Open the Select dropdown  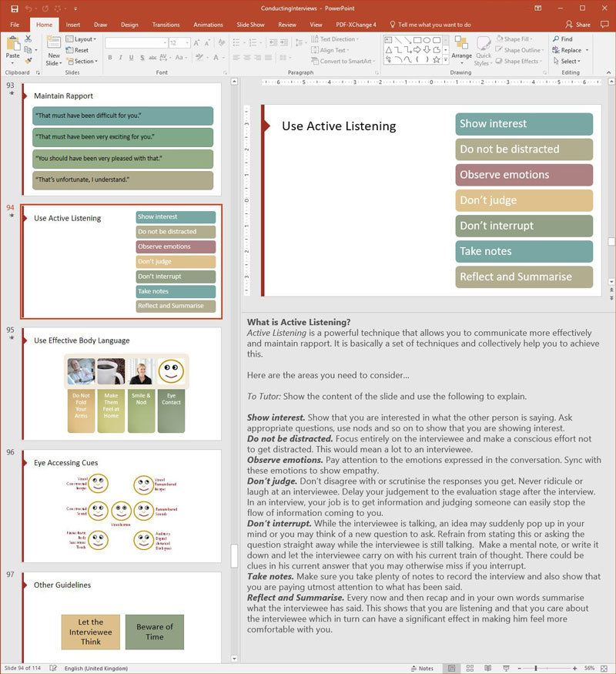tap(567, 61)
